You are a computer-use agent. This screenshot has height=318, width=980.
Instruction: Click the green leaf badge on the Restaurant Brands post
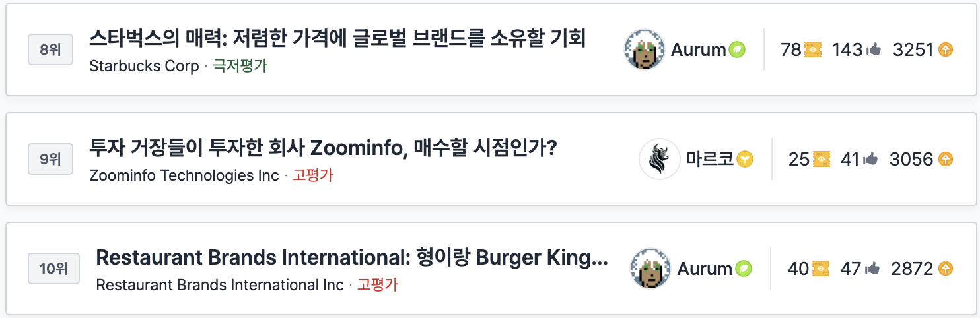(744, 269)
